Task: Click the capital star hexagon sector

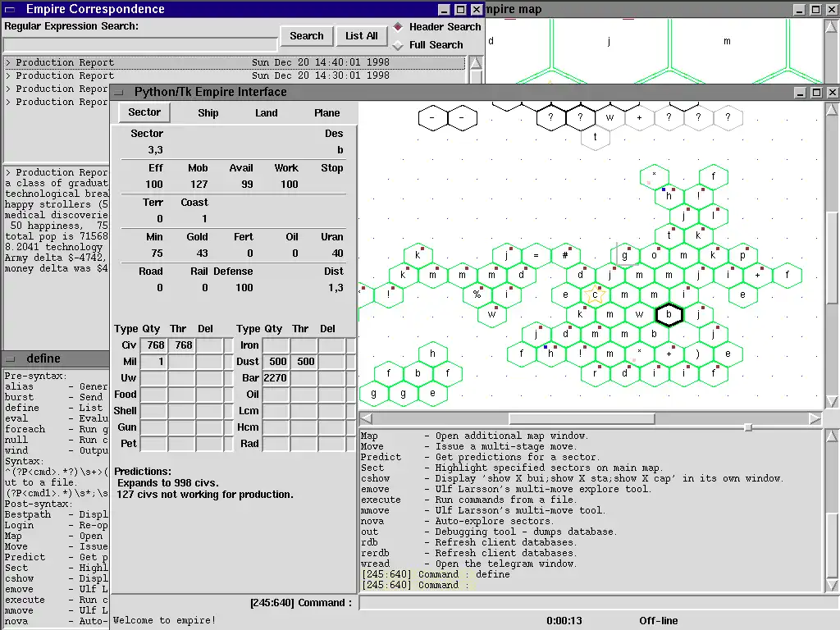Action: pos(595,294)
